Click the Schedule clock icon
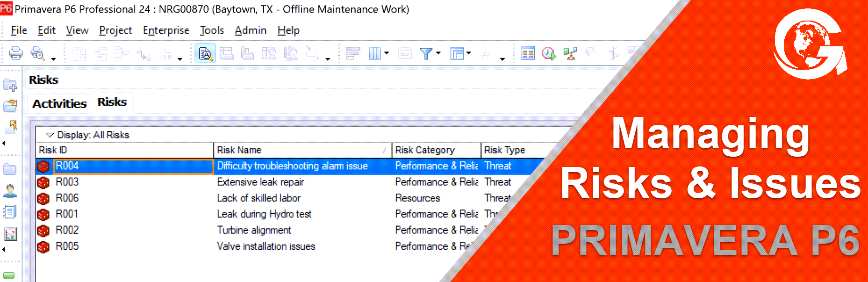This screenshot has width=868, height=282. tap(549, 54)
